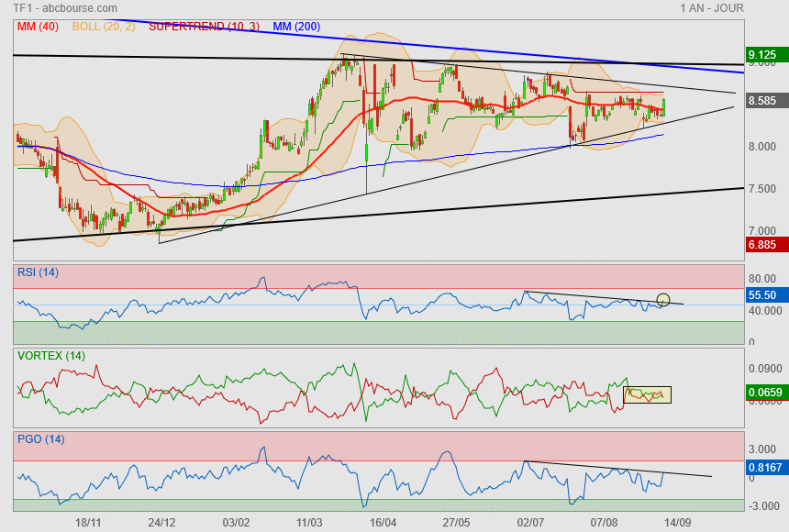Select the MM (200) legend label
789x532 pixels.
(x=294, y=27)
